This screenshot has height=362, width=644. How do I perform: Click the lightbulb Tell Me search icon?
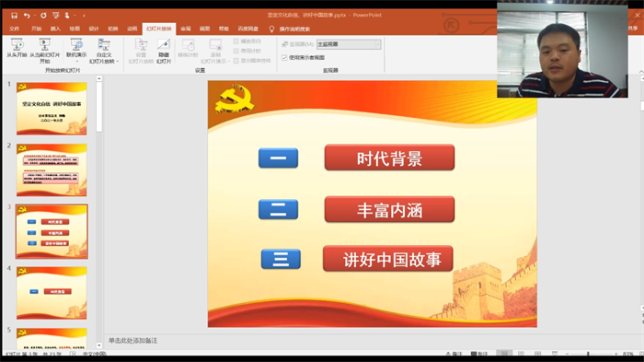click(271, 29)
